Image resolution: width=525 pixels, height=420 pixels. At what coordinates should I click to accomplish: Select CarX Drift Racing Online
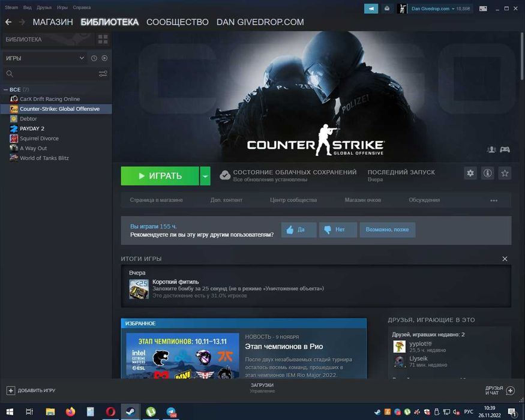56,99
